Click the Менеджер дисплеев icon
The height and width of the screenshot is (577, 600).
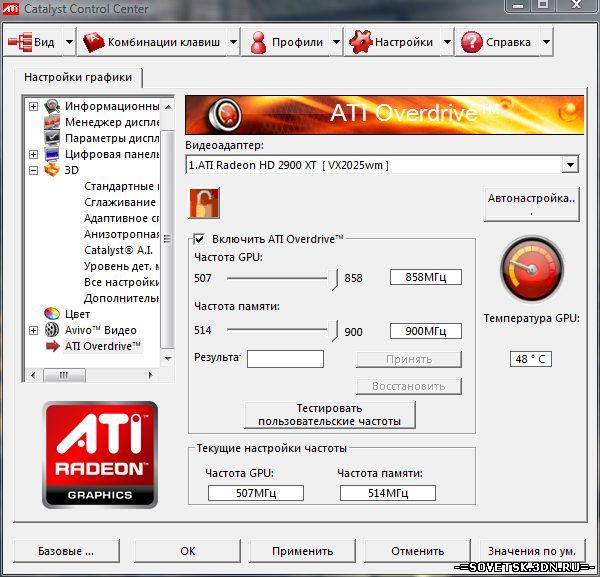point(52,122)
